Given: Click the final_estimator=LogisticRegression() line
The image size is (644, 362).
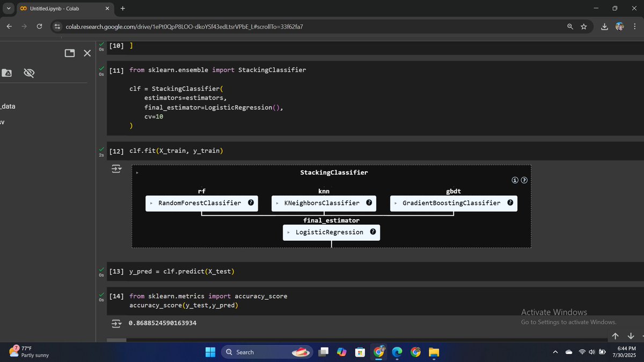Looking at the screenshot, I should [214, 107].
